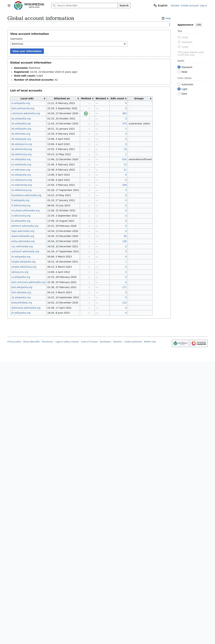The image size is (215, 644).
Task: Click the Powered by MediaWiki badge
Action: pyautogui.click(x=199, y=343)
